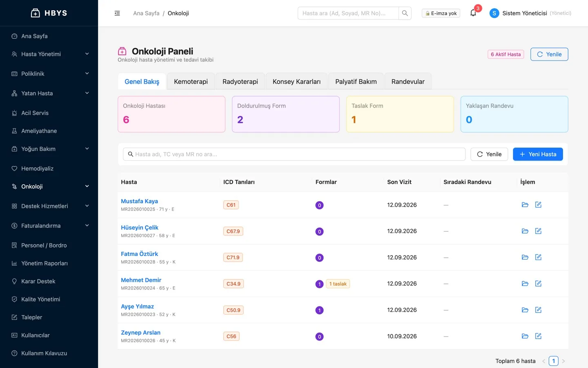Image resolution: width=588 pixels, height=368 pixels.
Task: Open Ameliyathane from sidebar
Action: [49, 131]
